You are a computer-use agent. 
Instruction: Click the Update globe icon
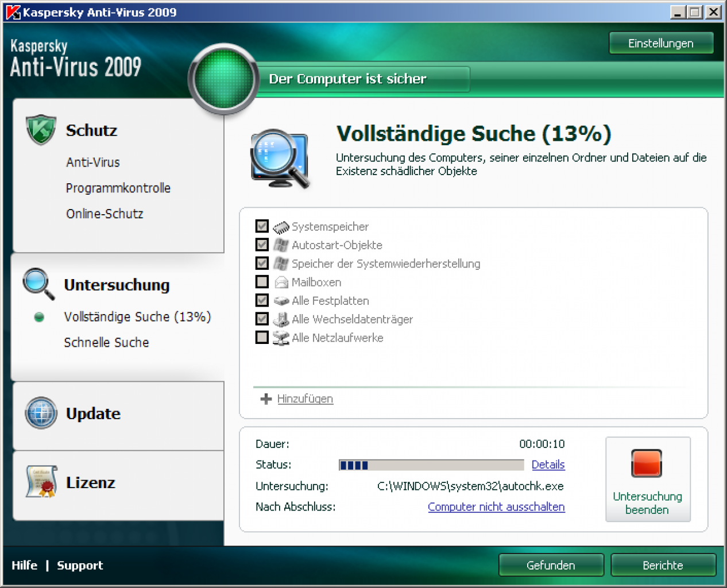pyautogui.click(x=41, y=413)
